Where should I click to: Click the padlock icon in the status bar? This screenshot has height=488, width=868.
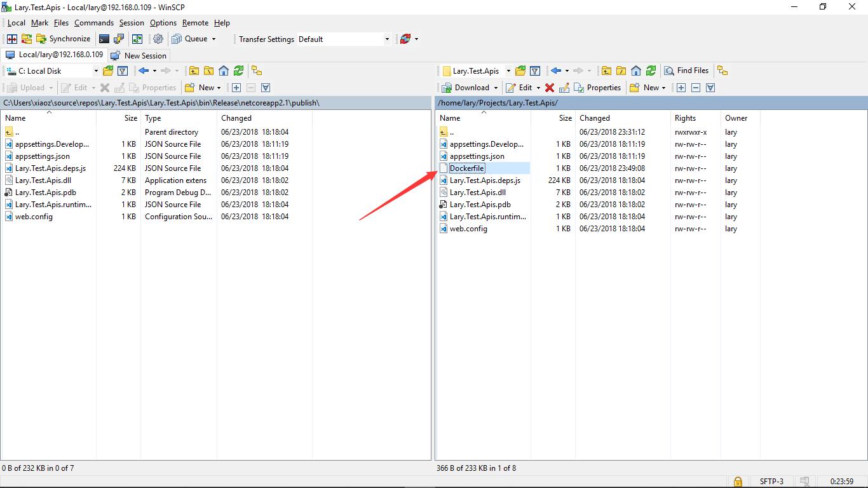[x=738, y=482]
